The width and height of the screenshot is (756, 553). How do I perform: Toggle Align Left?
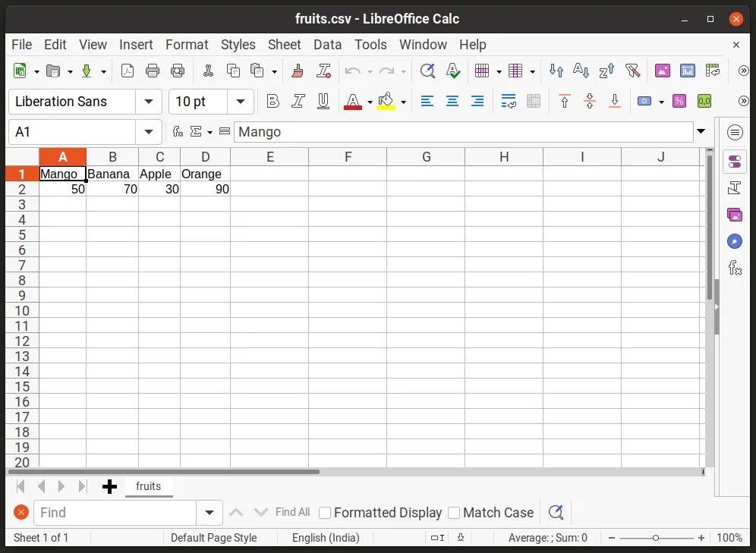(x=427, y=101)
